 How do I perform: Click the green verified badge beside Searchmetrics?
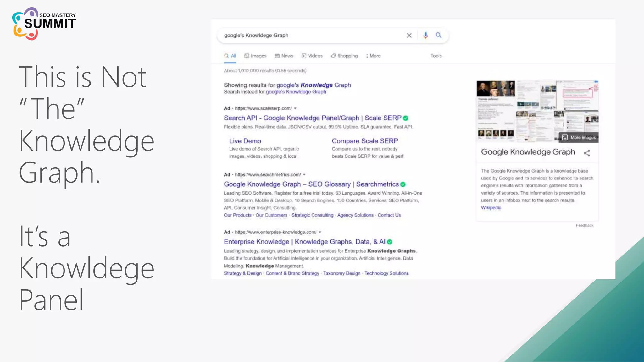(x=403, y=184)
